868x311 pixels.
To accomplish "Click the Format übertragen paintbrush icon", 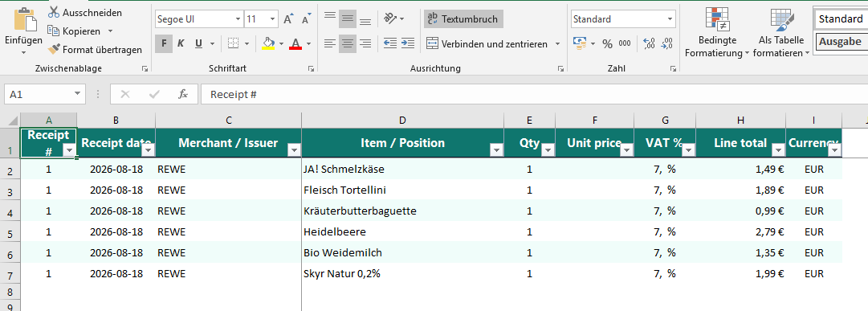I will pyautogui.click(x=54, y=49).
